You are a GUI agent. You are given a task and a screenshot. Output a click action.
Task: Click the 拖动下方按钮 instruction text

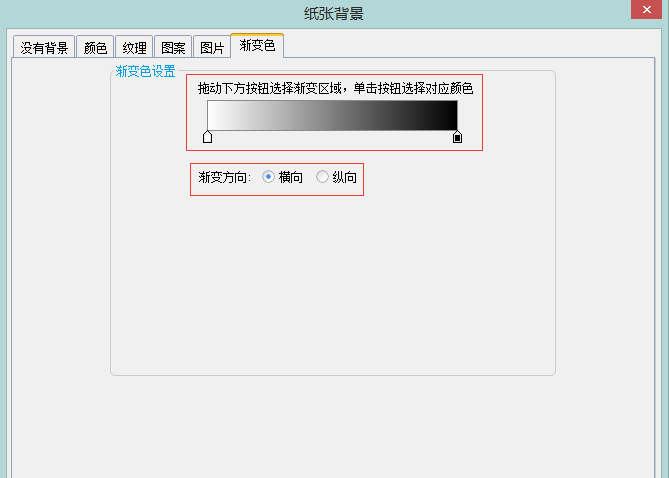[x=335, y=88]
